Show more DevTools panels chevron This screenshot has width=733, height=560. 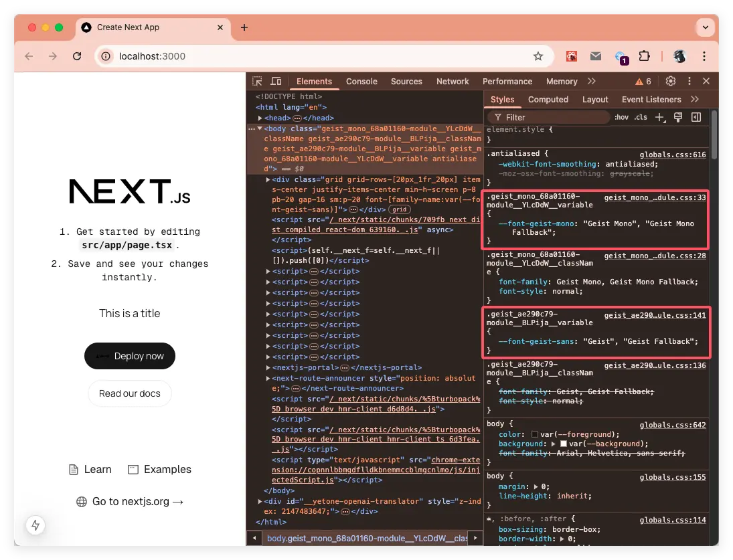pos(592,81)
